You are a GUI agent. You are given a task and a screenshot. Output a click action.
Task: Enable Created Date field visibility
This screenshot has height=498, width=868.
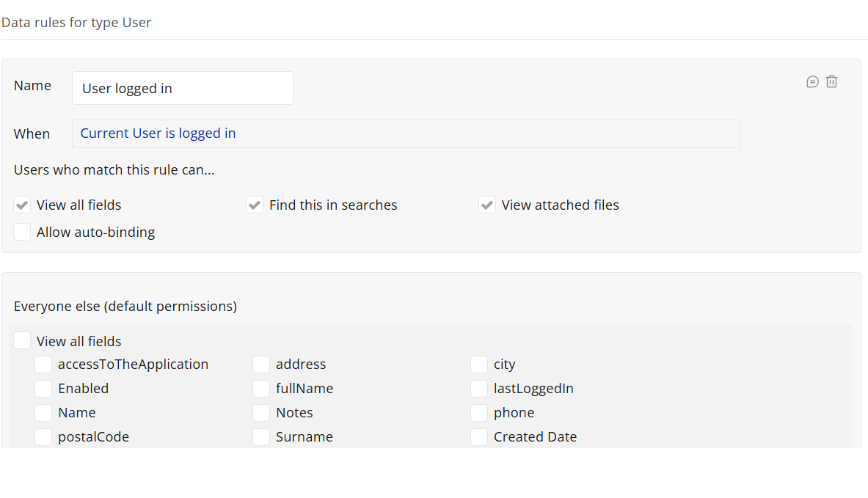tap(479, 437)
